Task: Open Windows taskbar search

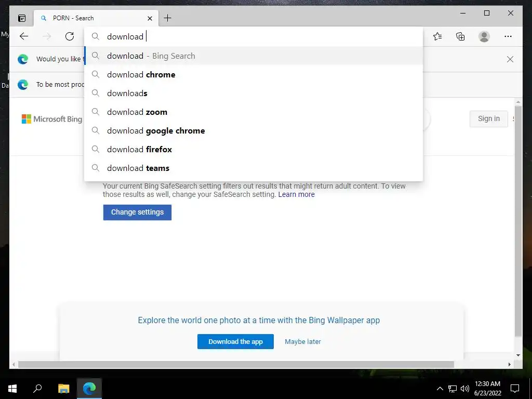Action: [37, 389]
